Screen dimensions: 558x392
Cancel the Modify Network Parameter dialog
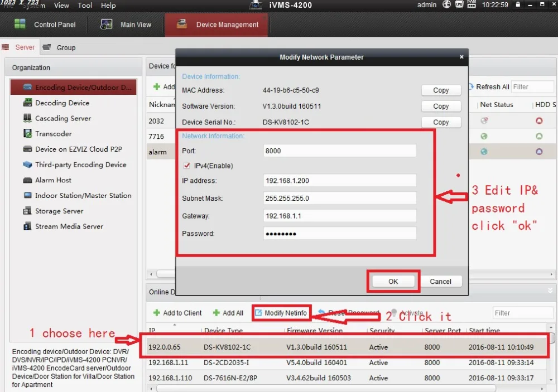click(441, 282)
